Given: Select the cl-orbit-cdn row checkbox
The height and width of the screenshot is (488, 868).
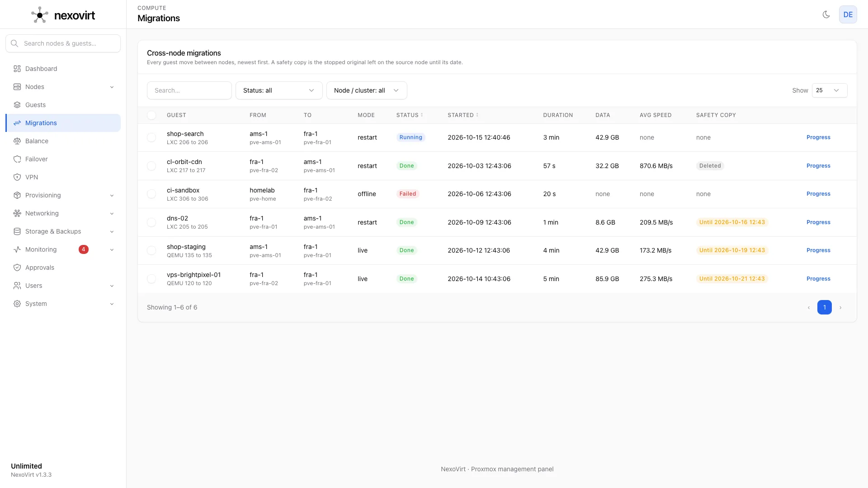Looking at the screenshot, I should pos(151,166).
